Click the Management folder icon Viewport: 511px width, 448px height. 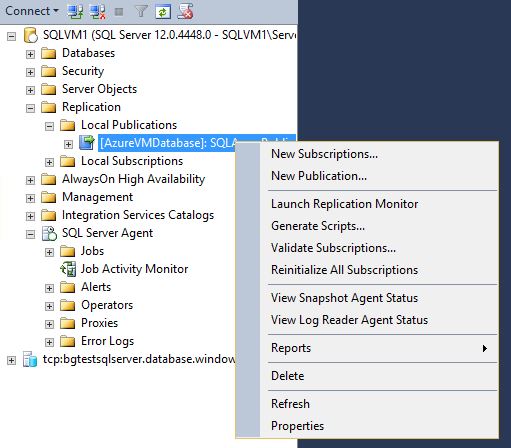pos(49,197)
